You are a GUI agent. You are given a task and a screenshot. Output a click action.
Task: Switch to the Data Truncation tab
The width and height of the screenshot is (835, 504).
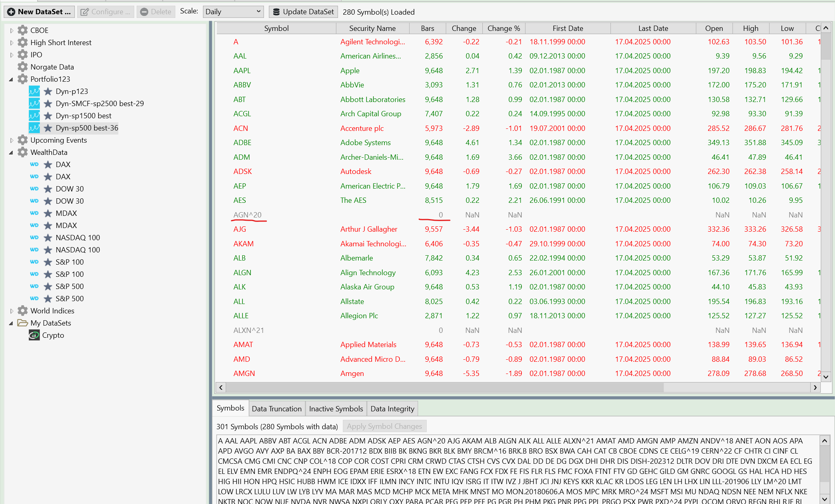277,409
